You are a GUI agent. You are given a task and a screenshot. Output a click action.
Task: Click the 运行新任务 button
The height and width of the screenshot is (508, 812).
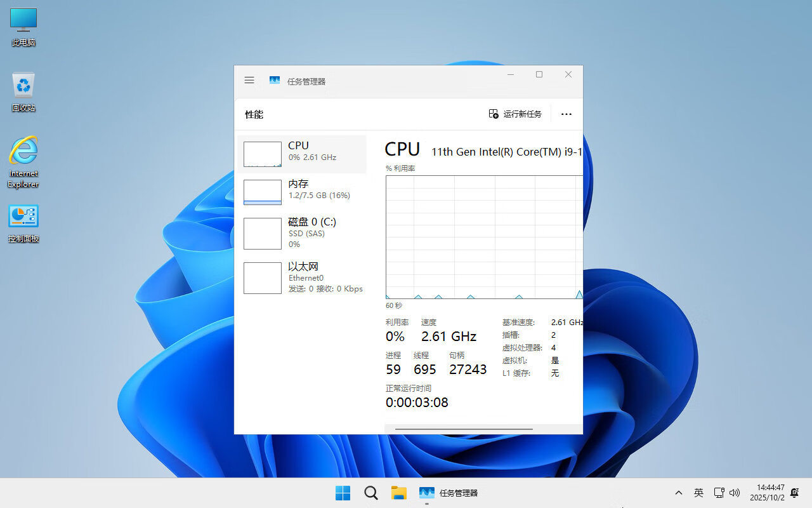tap(515, 114)
